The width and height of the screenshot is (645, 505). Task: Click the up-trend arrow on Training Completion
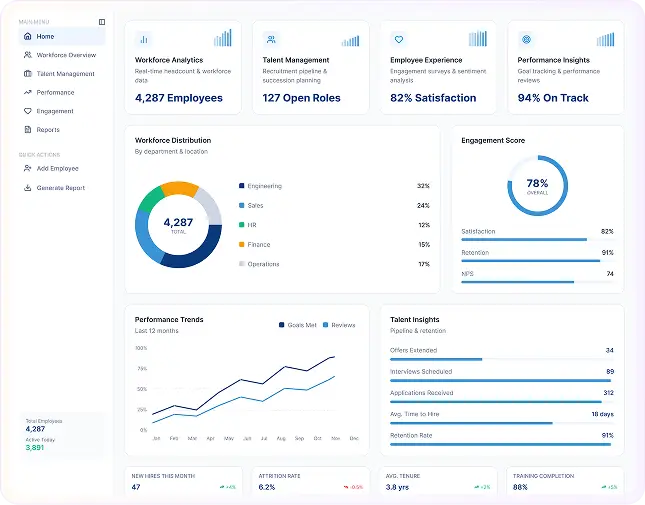click(604, 487)
